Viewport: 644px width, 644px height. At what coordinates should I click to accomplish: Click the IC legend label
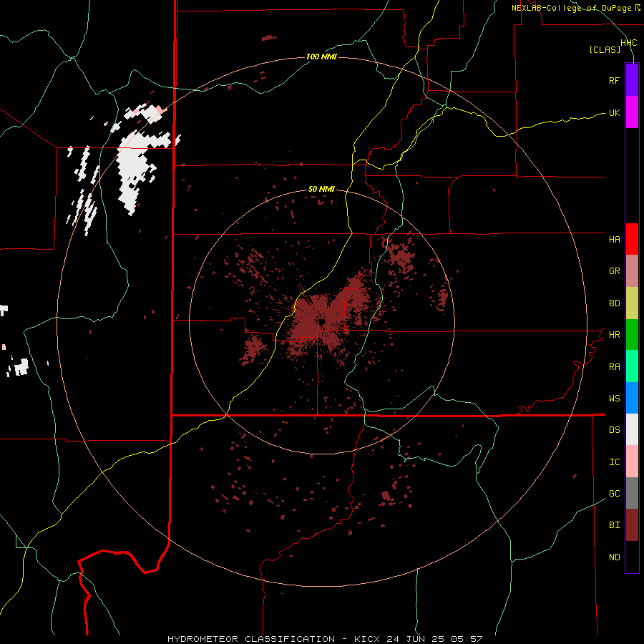click(x=614, y=462)
